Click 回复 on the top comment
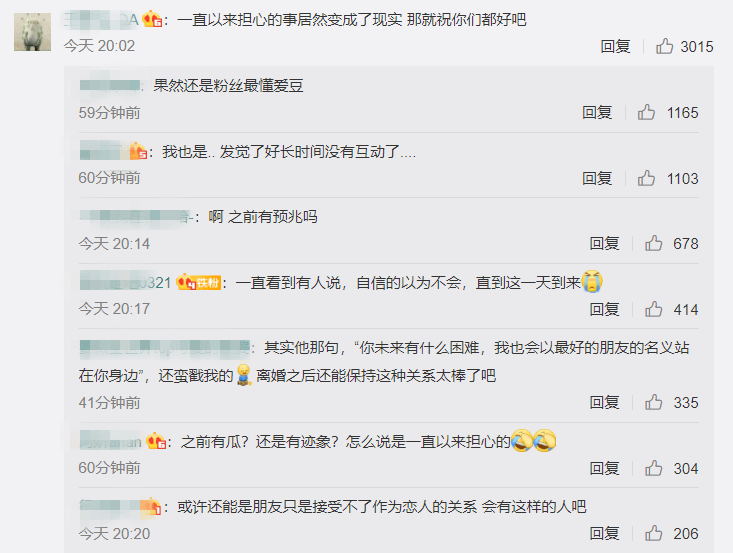The width and height of the screenshot is (733, 553). pos(615,46)
